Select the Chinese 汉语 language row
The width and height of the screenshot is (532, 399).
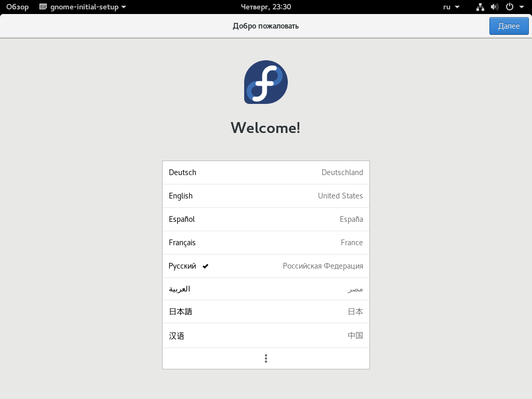point(266,336)
